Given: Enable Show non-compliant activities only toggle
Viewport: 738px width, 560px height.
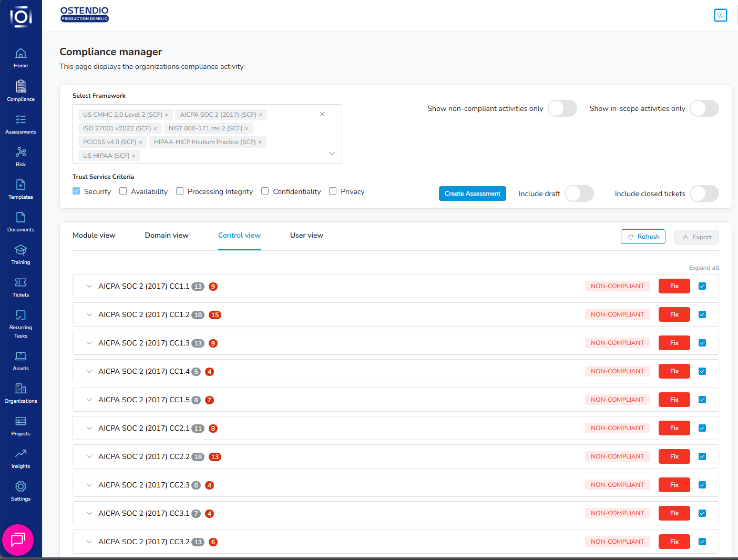Looking at the screenshot, I should tap(562, 108).
